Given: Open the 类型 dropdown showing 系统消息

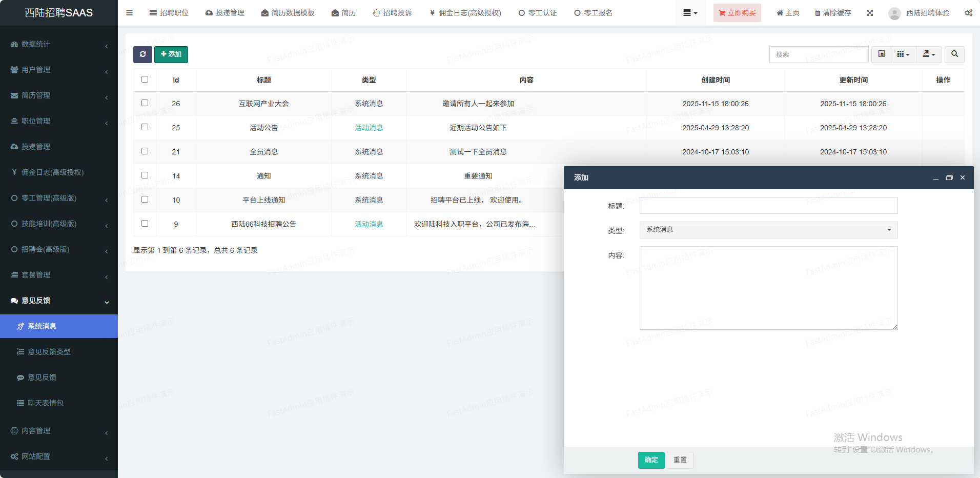Looking at the screenshot, I should pos(768,230).
